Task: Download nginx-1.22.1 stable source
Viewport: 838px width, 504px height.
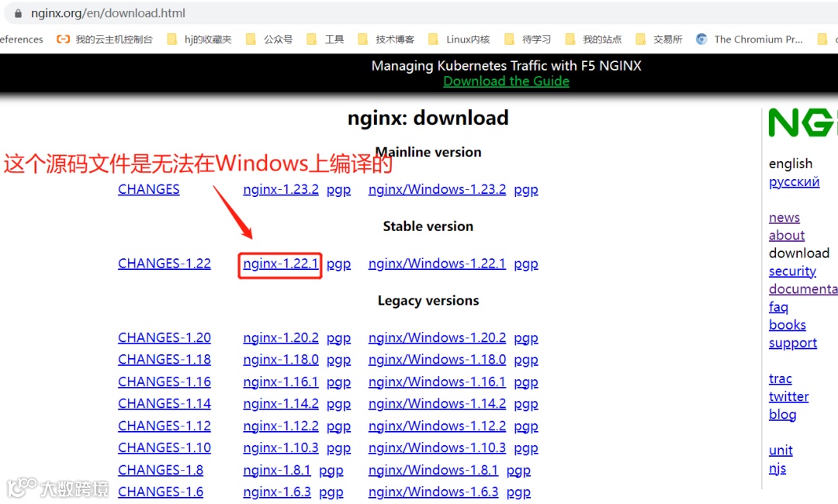Action: point(281,264)
